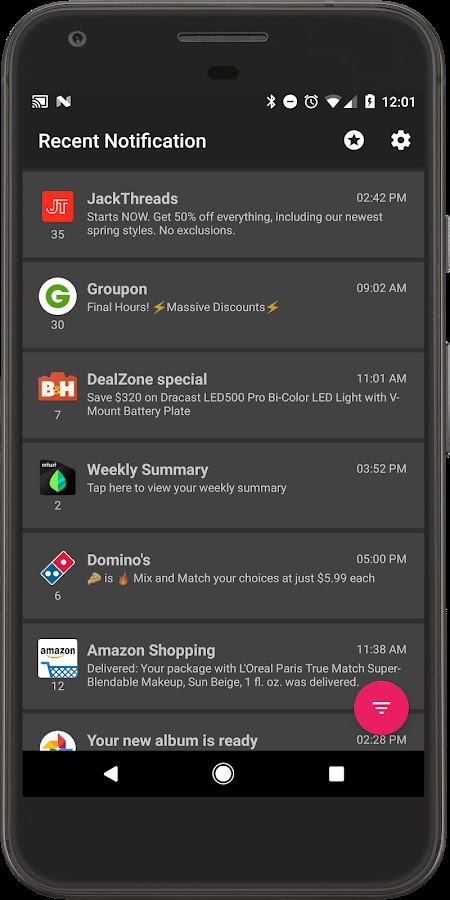Tap the Domino's logo icon
Screen dimensions: 450x900
(57, 568)
